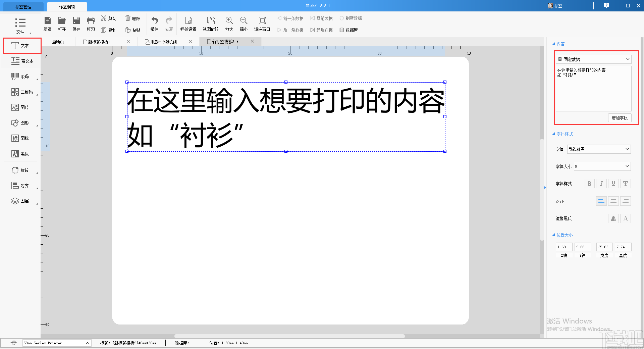Click the help question mark button
The height and width of the screenshot is (349, 644).
[x=606, y=5]
